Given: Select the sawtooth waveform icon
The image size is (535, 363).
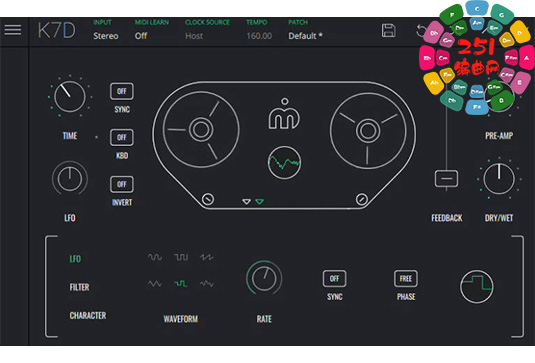Looking at the screenshot, I should 206,257.
